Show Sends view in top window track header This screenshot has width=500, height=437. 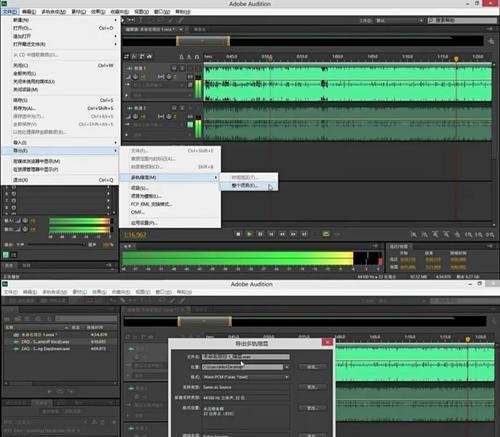pyautogui.click(x=142, y=57)
